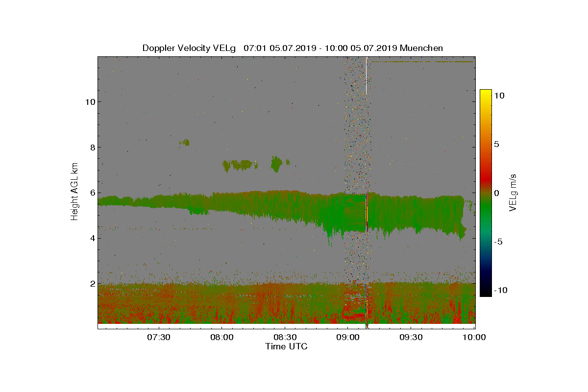Click the 'Height AGL km' y-axis label
The image size is (588, 392).
tap(74, 192)
